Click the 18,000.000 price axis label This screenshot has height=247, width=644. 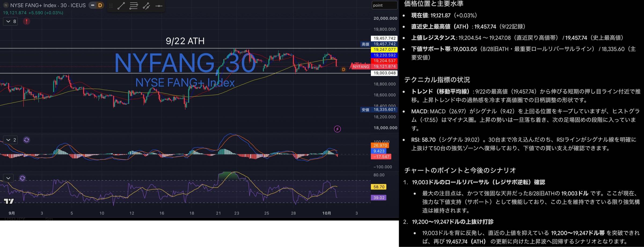[x=385, y=128]
